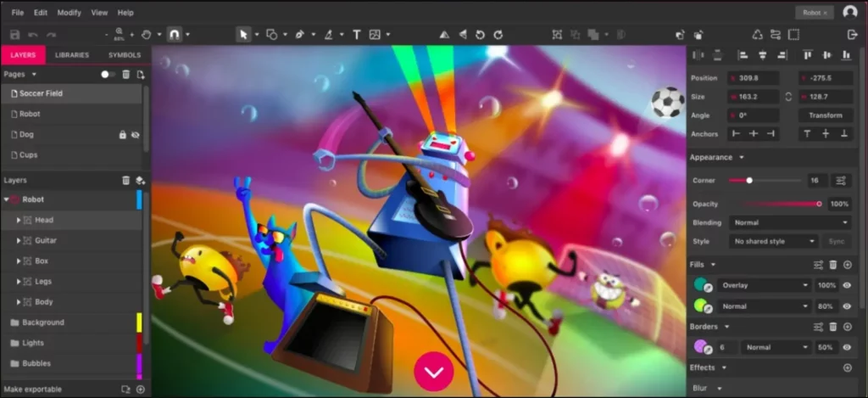
Task: Rotate selection clockwise
Action: click(498, 34)
